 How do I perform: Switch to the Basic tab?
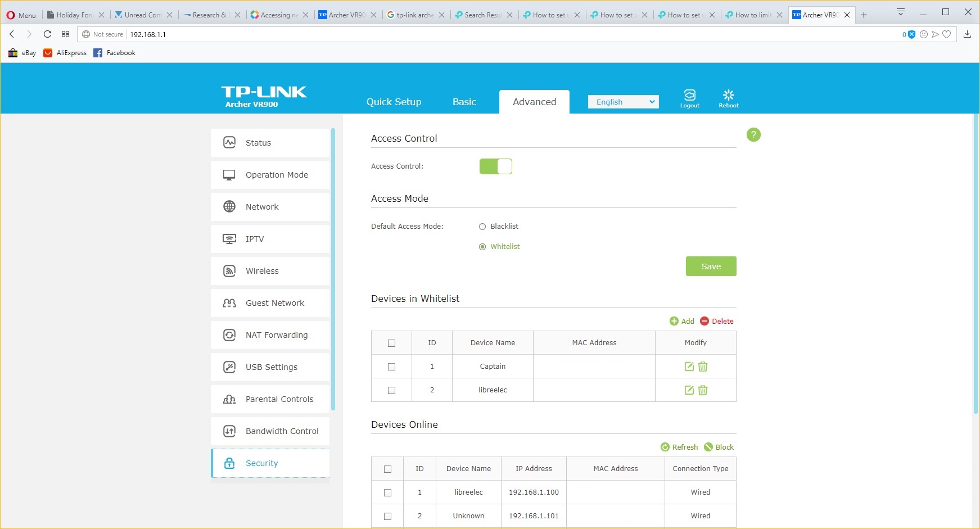[464, 102]
